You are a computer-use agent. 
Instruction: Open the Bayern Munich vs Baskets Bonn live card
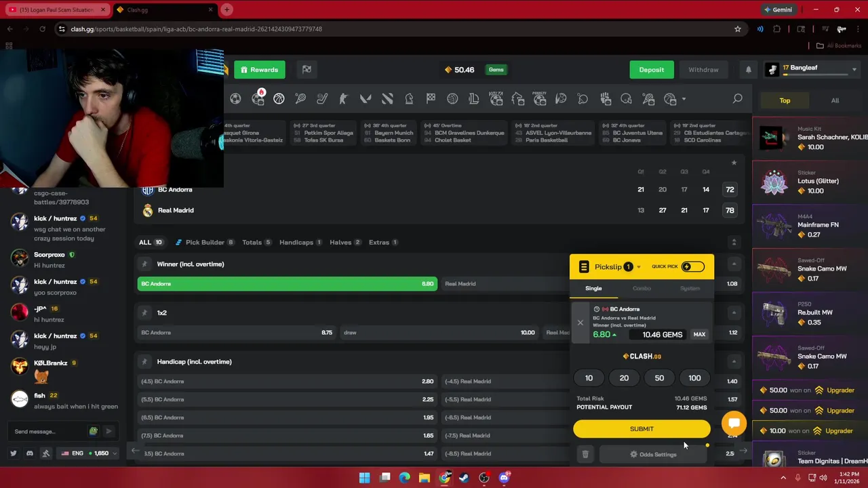[x=389, y=133]
